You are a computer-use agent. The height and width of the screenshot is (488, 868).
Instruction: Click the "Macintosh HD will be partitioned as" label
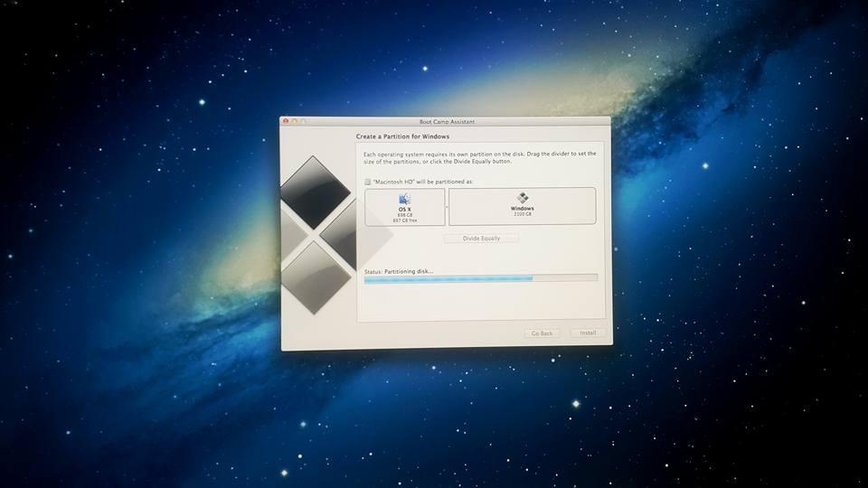423,182
